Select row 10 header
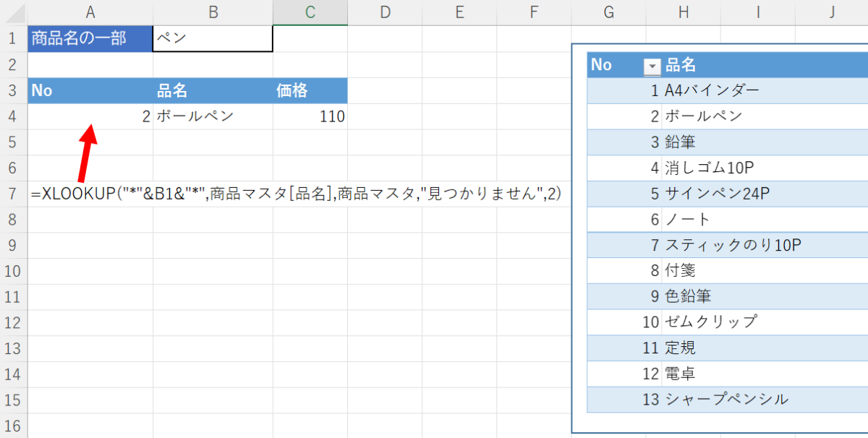868x438 pixels. 14,271
